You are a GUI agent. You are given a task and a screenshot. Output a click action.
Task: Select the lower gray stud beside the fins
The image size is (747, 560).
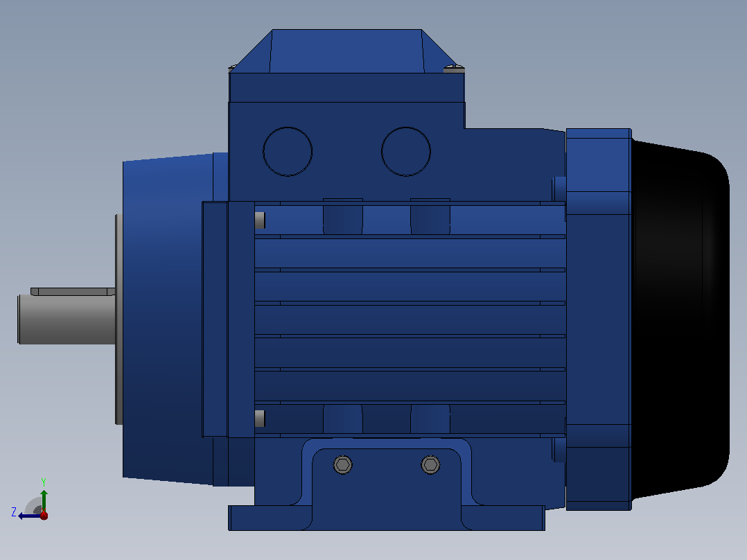(260, 419)
